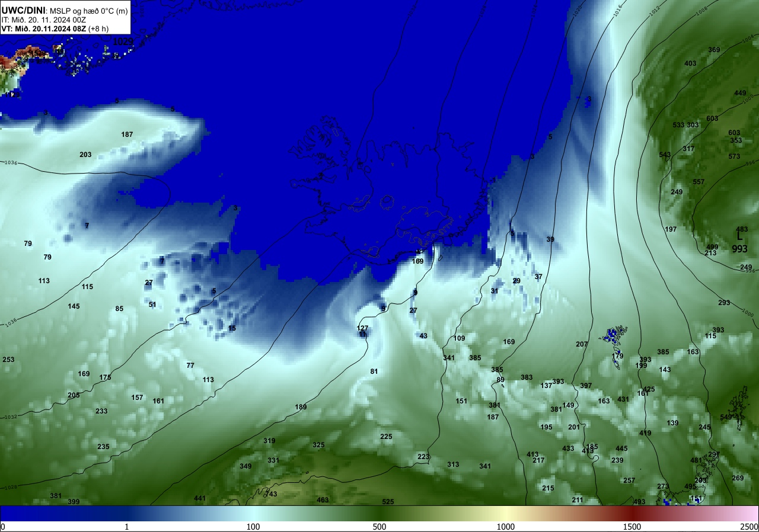The height and width of the screenshot is (532, 759).
Task: Click the 81 height value
Action: [x=374, y=371]
